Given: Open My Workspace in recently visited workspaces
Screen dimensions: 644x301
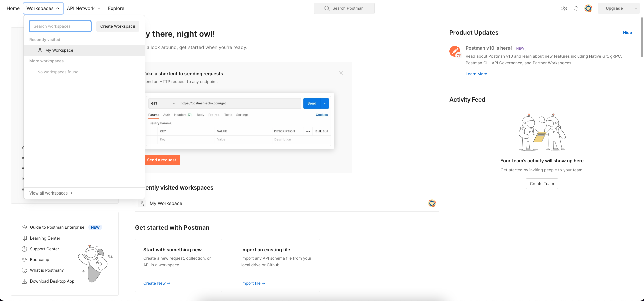Looking at the screenshot, I should tap(287, 203).
